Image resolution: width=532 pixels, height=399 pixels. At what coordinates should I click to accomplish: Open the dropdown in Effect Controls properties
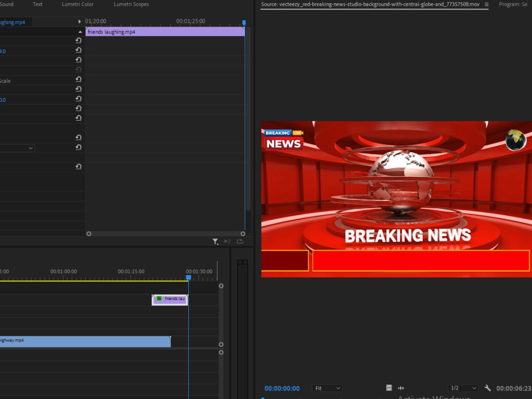tap(17, 148)
